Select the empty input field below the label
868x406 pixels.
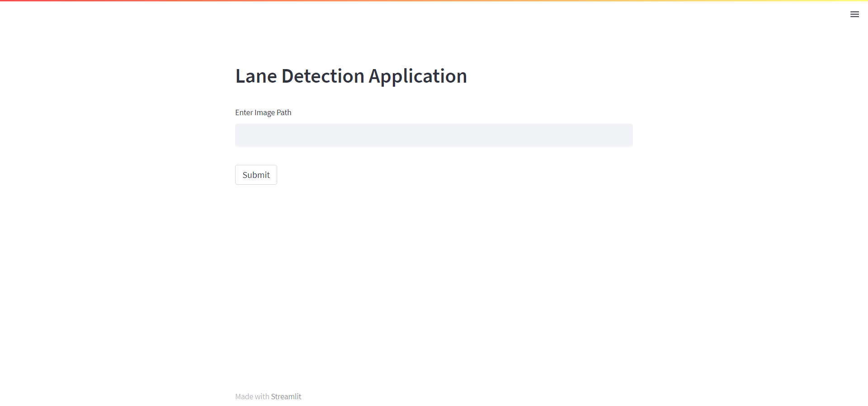point(434,135)
